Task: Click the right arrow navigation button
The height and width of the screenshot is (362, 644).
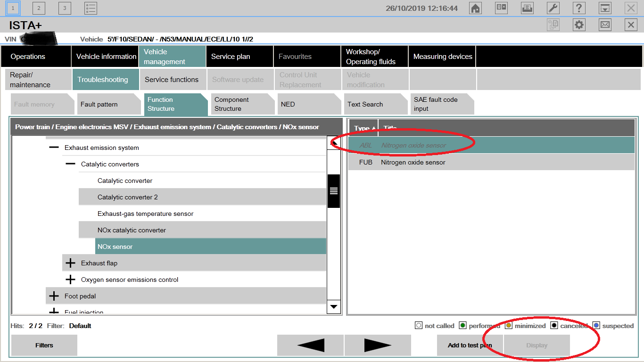Action: [x=378, y=346]
